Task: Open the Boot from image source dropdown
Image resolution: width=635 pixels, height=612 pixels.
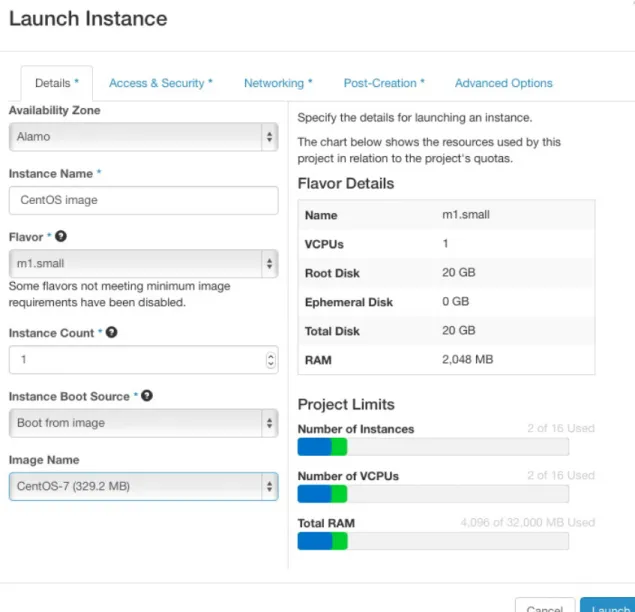Action: tap(143, 423)
